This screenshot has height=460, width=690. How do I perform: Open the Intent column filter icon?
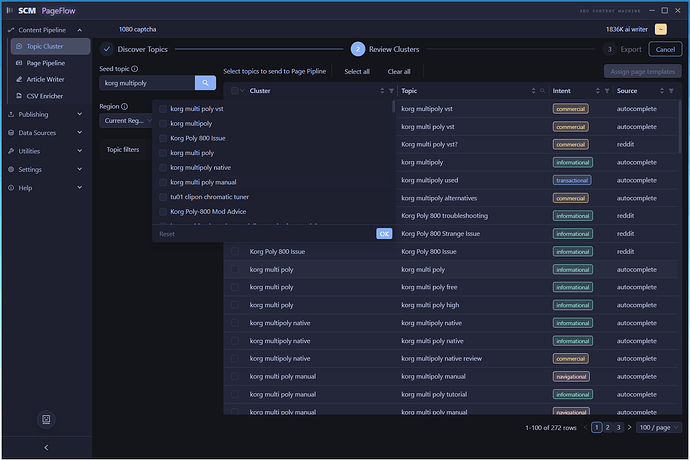coord(606,90)
